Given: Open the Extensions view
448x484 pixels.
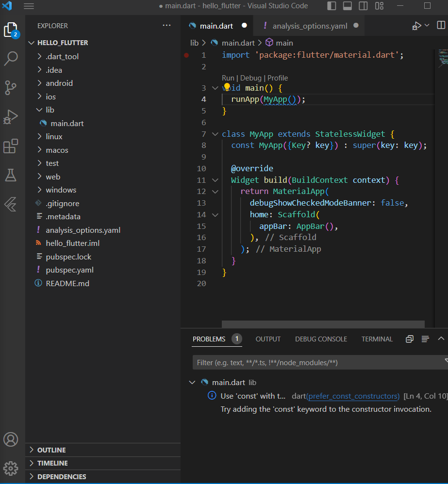Looking at the screenshot, I should [11, 146].
